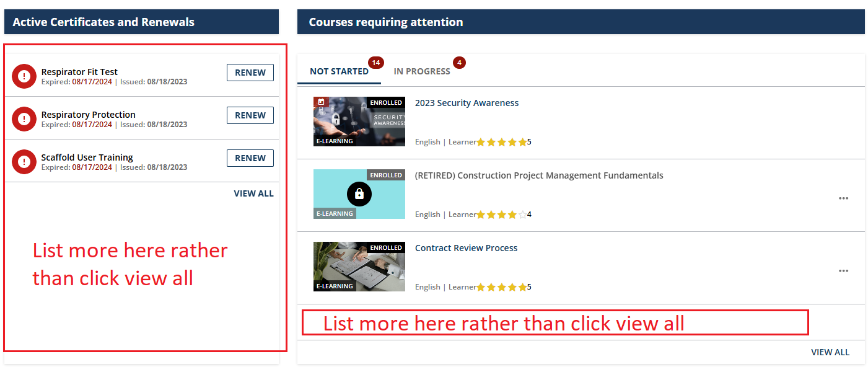Click the Respirator Fit Test certificate name
This screenshot has height=372, width=868.
(79, 72)
